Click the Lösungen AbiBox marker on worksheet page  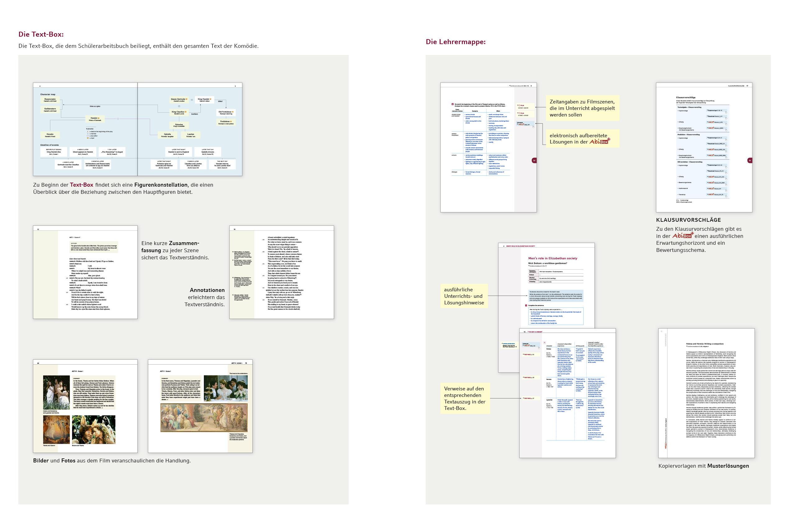click(522, 124)
